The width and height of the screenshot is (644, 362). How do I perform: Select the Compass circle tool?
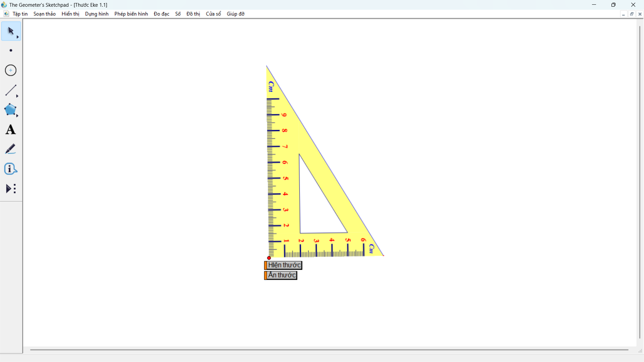11,70
